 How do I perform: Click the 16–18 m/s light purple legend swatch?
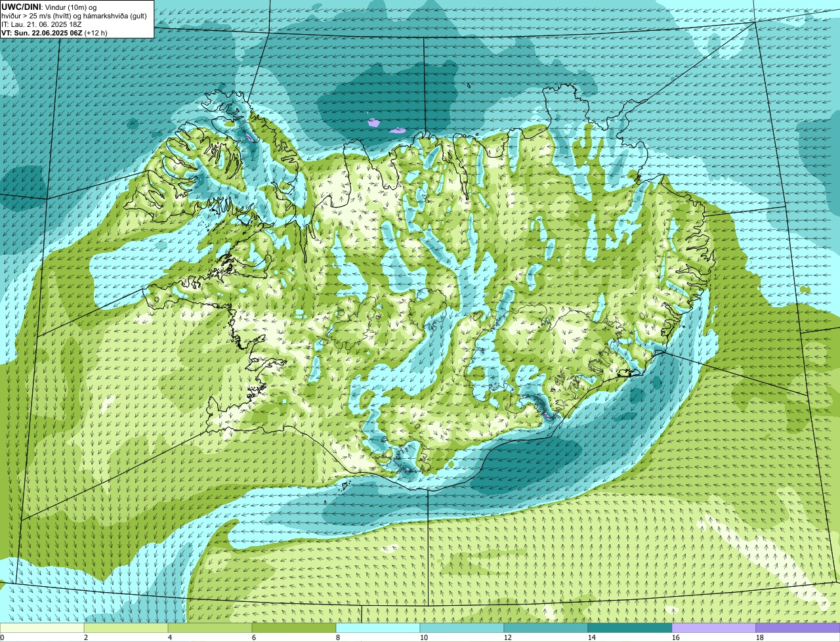click(x=714, y=628)
